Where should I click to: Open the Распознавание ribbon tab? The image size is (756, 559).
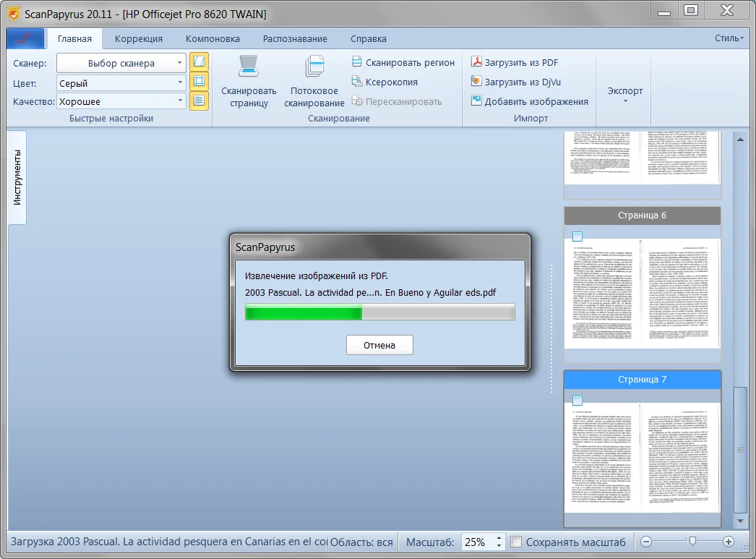[x=295, y=39]
